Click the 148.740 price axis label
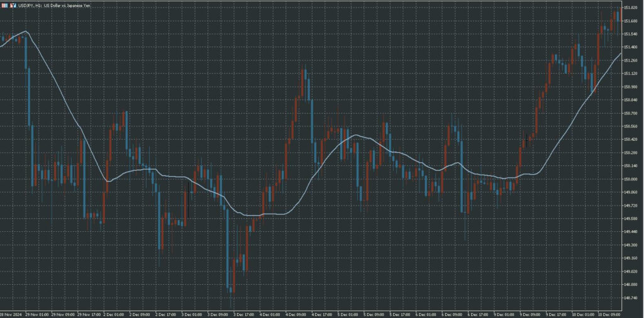 [630, 285]
